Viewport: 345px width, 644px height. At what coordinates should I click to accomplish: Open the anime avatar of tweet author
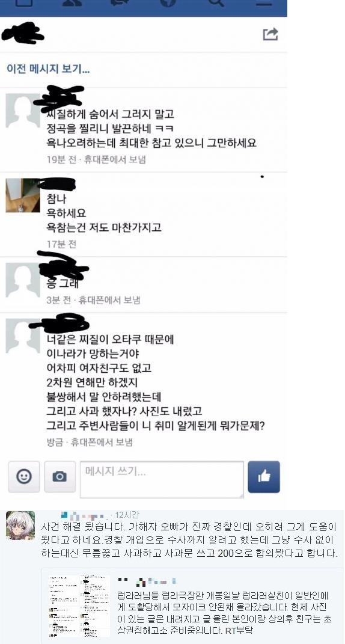(x=20, y=526)
